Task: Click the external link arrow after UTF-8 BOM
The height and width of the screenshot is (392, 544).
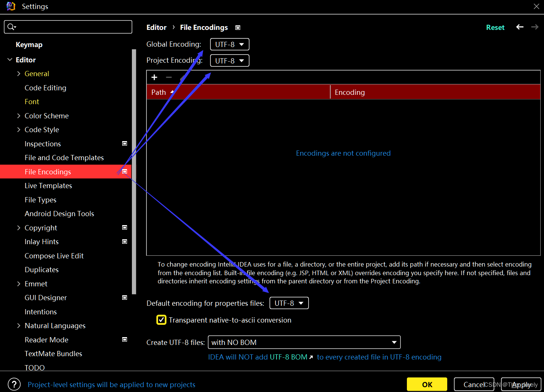Action: click(x=311, y=358)
